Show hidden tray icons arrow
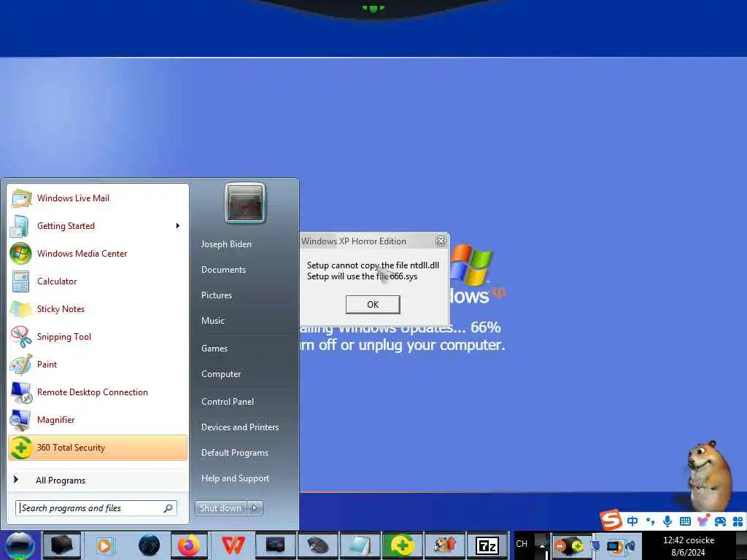 pos(542,545)
